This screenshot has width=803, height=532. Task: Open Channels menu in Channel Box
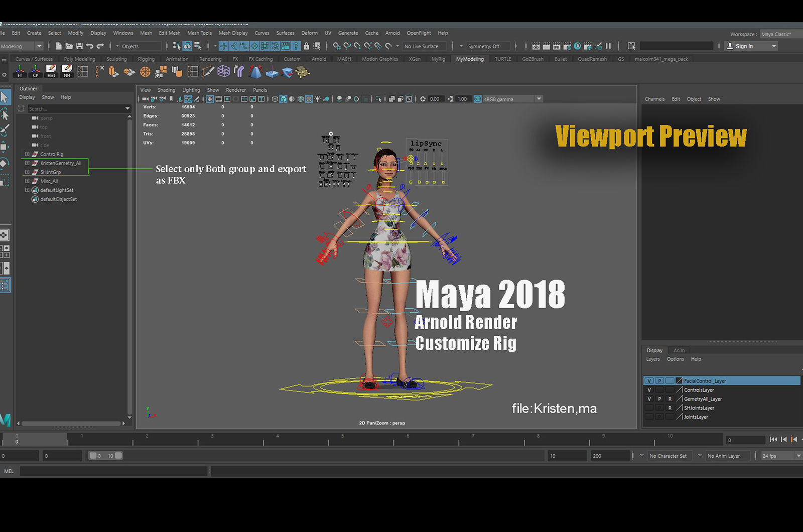point(654,99)
